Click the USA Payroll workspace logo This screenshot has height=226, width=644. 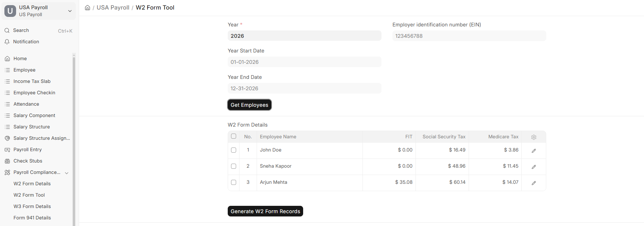point(10,11)
